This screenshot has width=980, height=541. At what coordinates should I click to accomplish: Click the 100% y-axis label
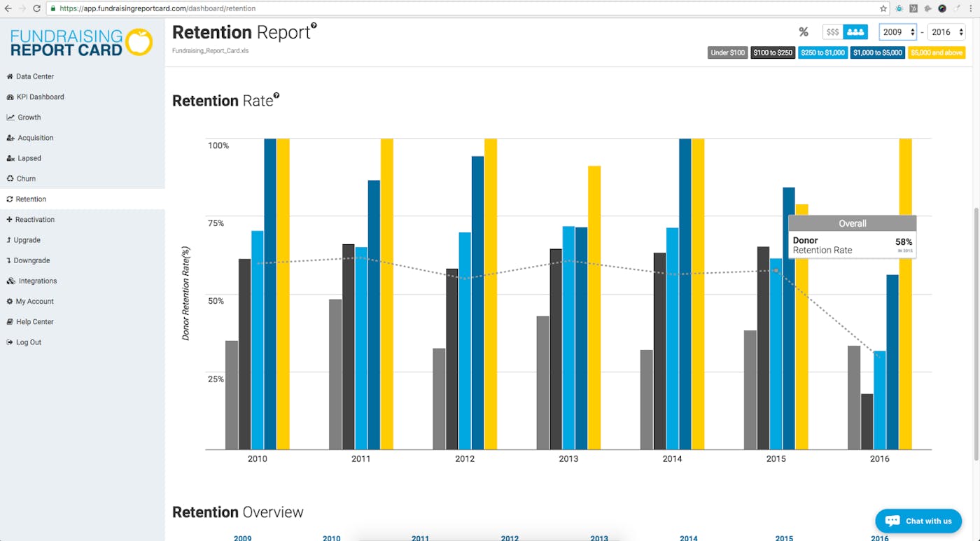[218, 146]
